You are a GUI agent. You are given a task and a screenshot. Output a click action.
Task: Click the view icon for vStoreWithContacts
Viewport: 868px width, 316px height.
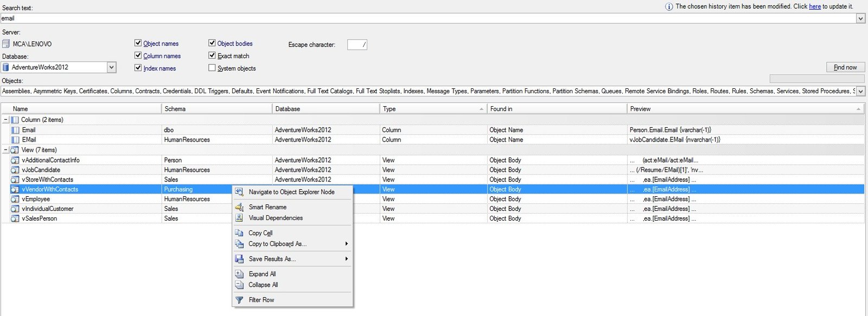[15, 180]
